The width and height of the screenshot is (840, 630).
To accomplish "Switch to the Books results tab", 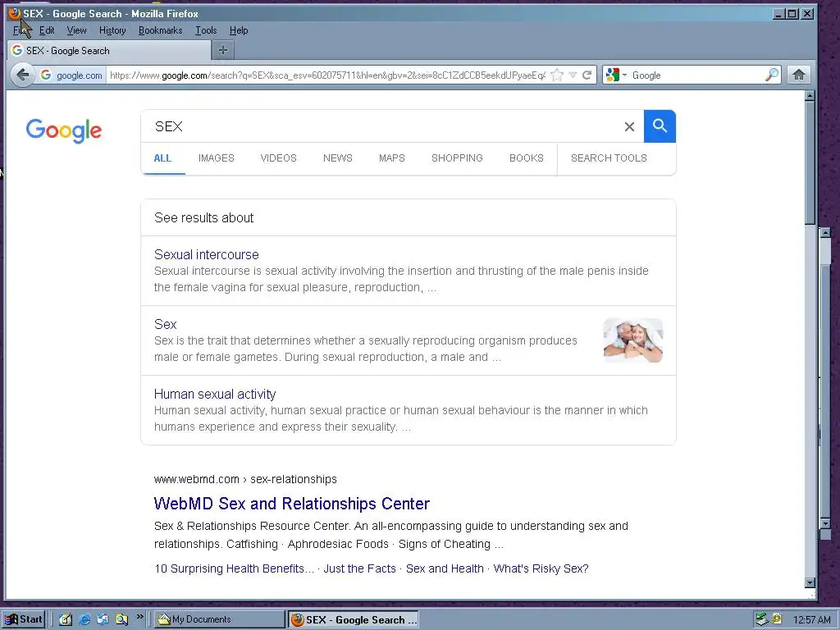I will 527,158.
